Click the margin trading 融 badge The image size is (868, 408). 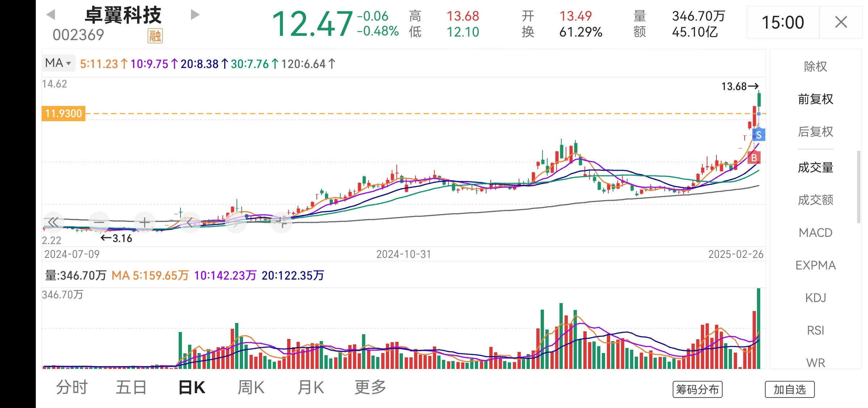point(155,36)
